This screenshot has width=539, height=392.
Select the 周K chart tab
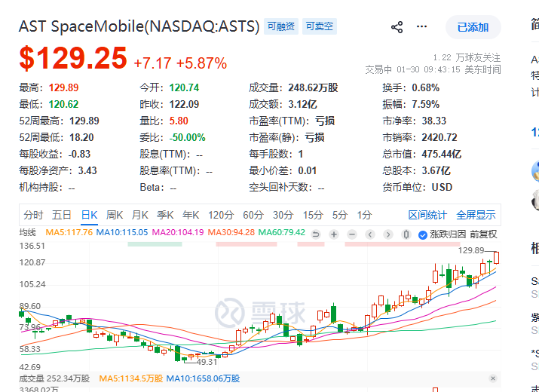pos(115,216)
